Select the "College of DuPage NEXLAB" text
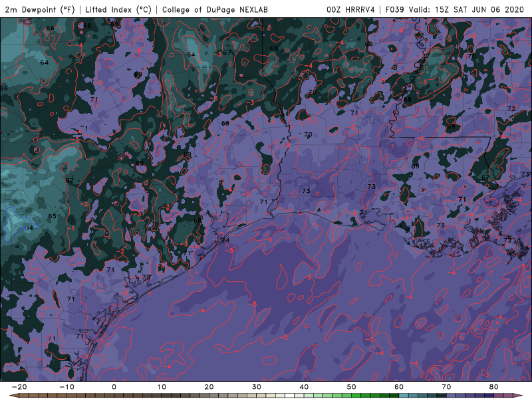Viewport: 532px width, 399px height. (x=215, y=9)
